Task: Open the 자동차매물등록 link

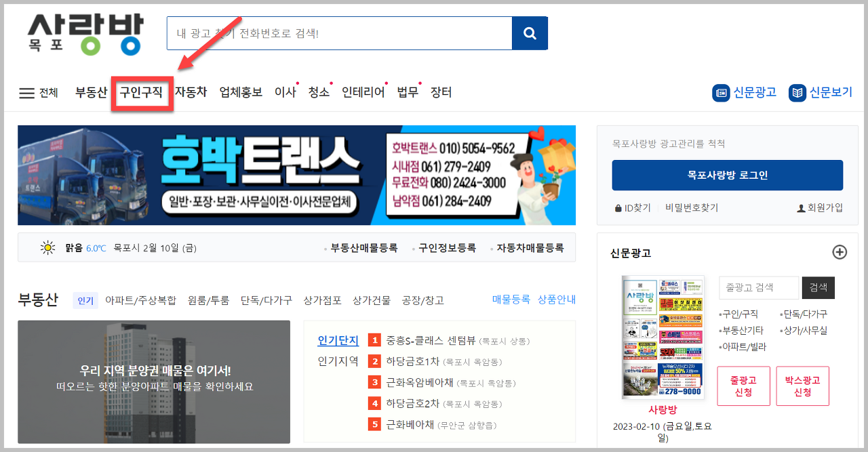Action: pos(530,248)
